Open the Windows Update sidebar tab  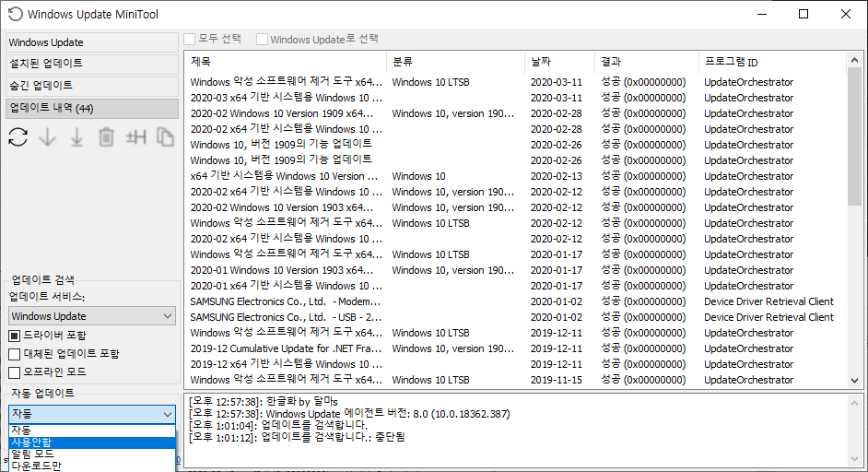[92, 42]
